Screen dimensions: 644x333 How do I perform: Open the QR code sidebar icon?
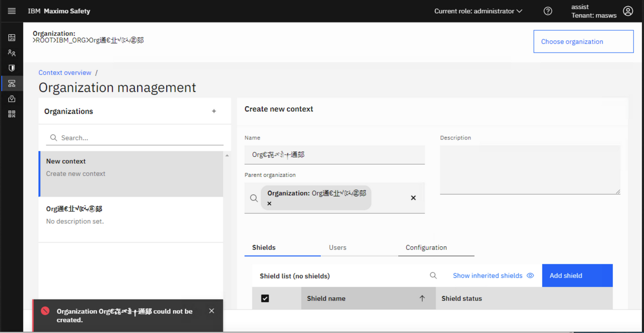pos(12,114)
